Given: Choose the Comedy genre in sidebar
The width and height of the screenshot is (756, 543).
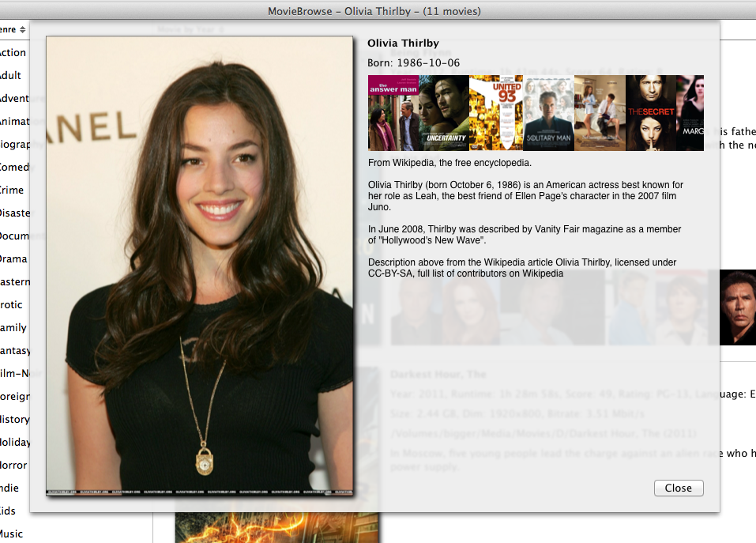Looking at the screenshot, I should 14,168.
